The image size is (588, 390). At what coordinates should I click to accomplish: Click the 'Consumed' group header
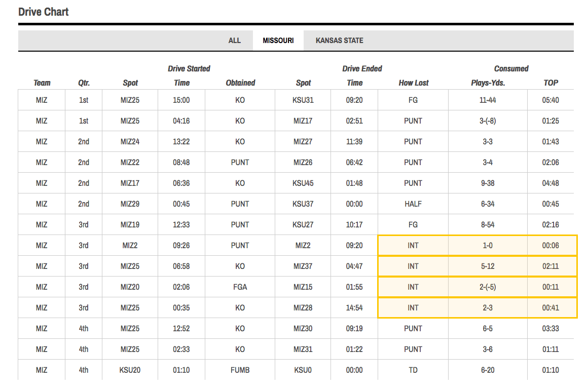pos(511,68)
